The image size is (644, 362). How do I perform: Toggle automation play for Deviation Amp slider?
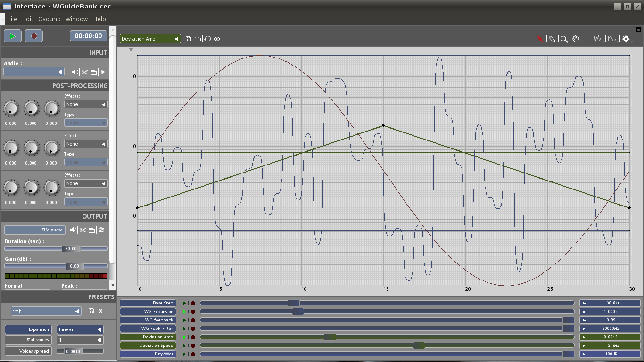pyautogui.click(x=184, y=337)
